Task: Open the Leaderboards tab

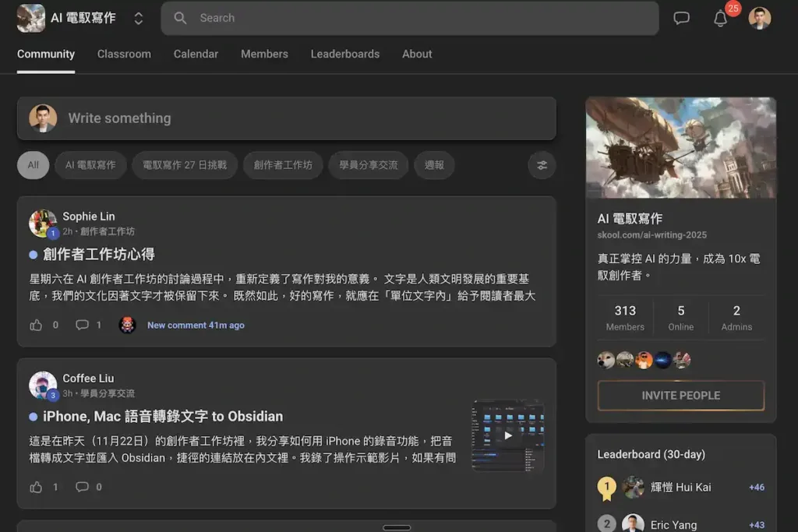Action: pos(345,54)
